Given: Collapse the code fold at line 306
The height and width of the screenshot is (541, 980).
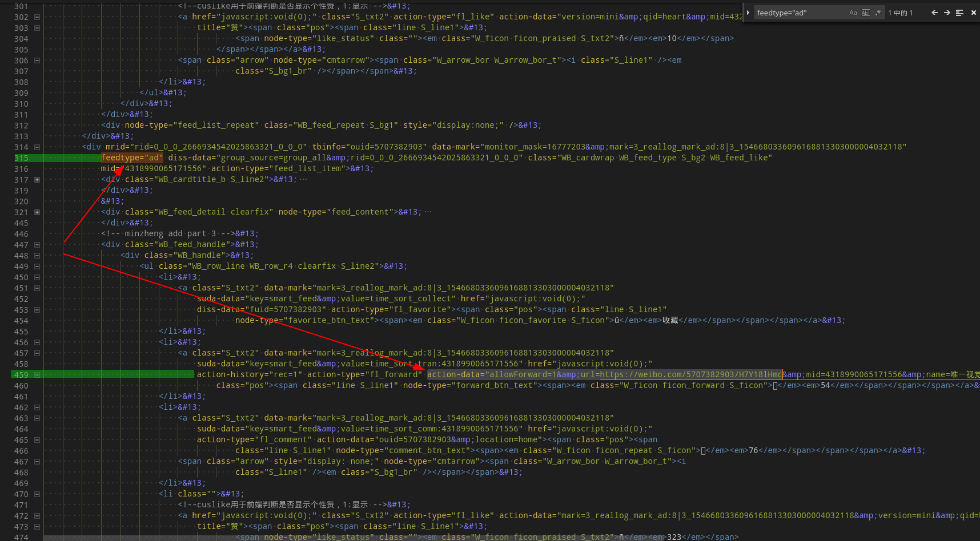Looking at the screenshot, I should pyautogui.click(x=37, y=60).
